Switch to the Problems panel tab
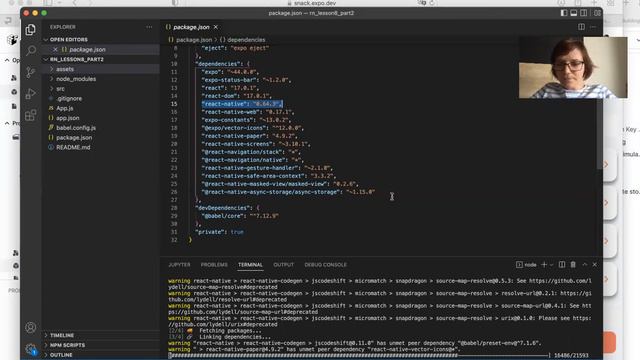Viewport: 640px width, 360px height. click(214, 264)
